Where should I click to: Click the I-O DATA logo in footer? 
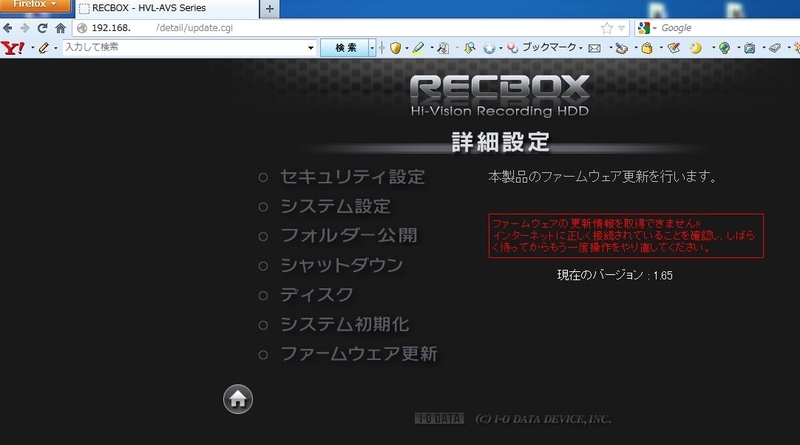439,419
